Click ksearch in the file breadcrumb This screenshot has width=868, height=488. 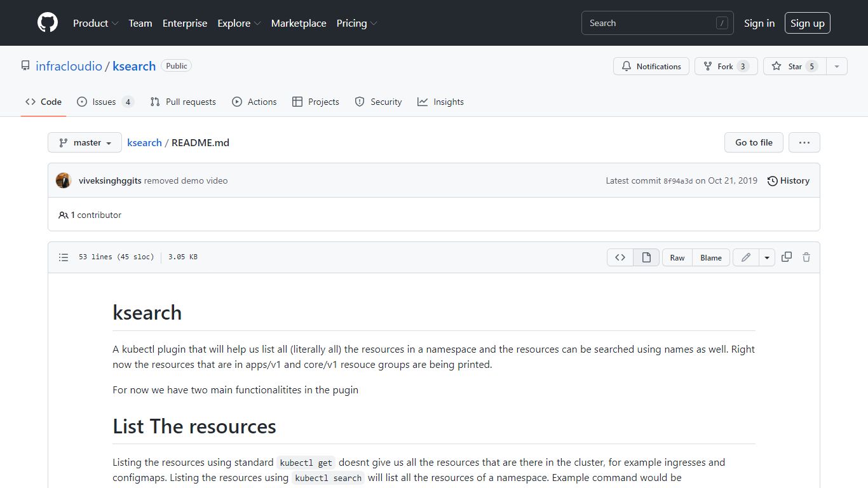click(144, 142)
